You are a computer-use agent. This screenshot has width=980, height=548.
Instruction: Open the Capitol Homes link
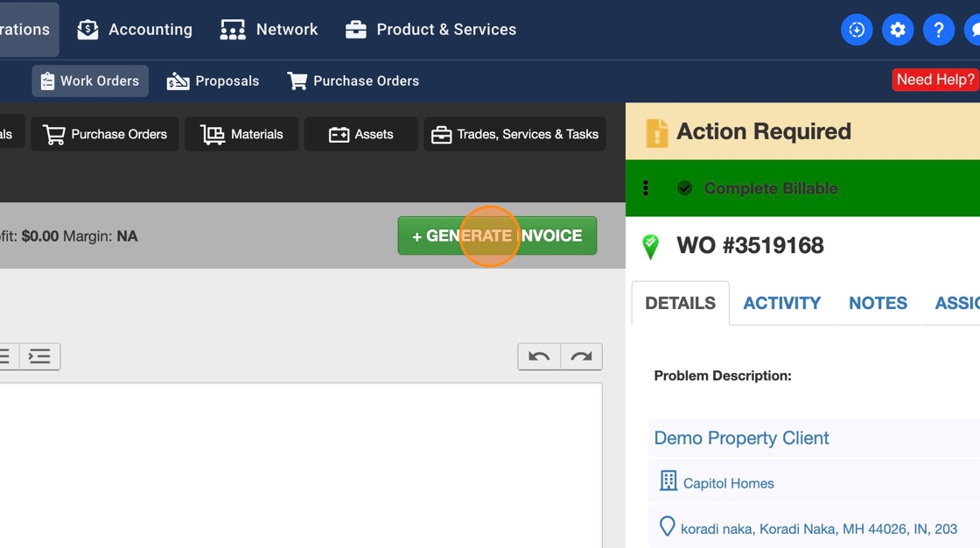point(728,483)
